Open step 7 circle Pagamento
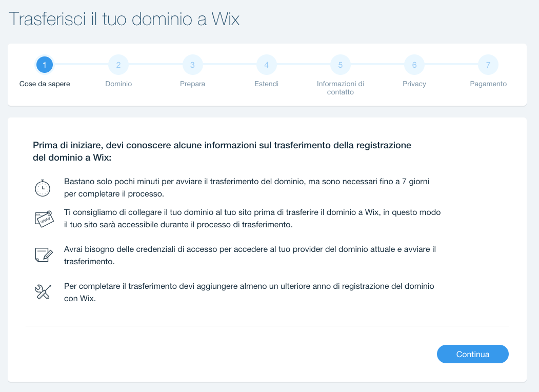 (488, 65)
